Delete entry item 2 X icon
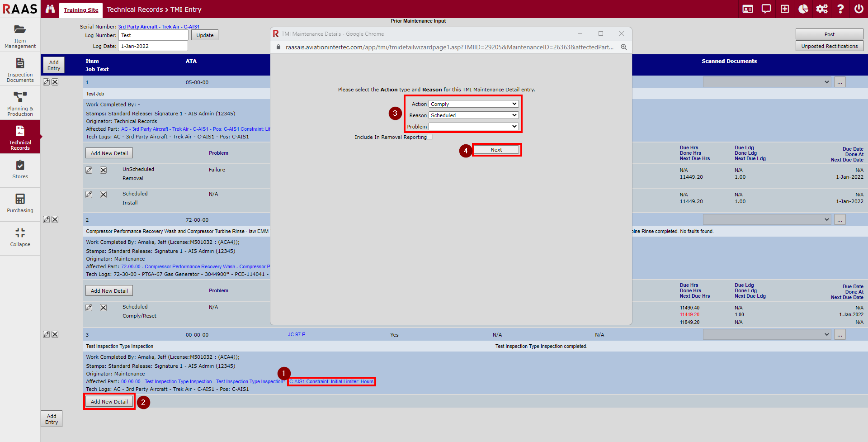Viewport: 868px width, 442px height. pos(55,219)
